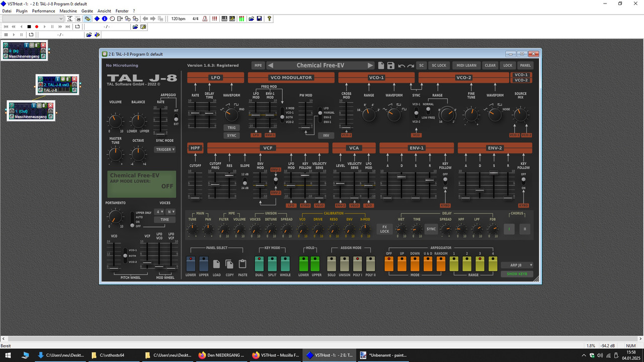Click the MPE button
This screenshot has width=644, height=362.
[x=258, y=65]
